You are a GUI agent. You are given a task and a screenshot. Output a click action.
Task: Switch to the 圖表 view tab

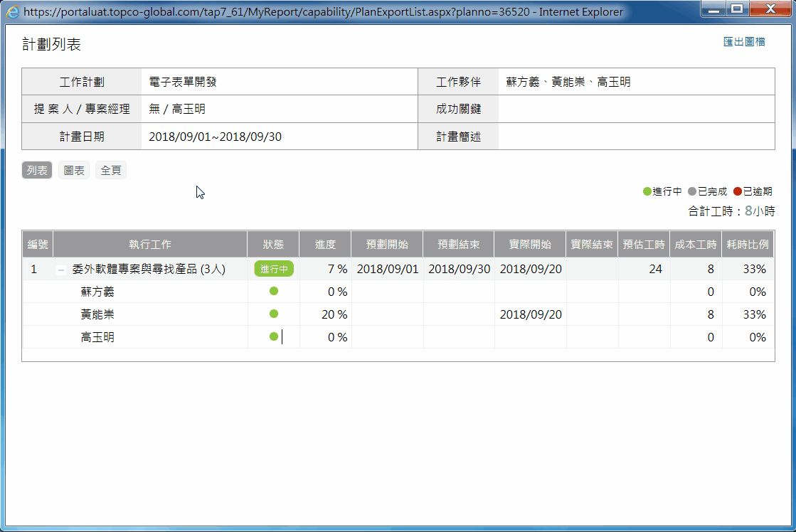pyautogui.click(x=74, y=171)
